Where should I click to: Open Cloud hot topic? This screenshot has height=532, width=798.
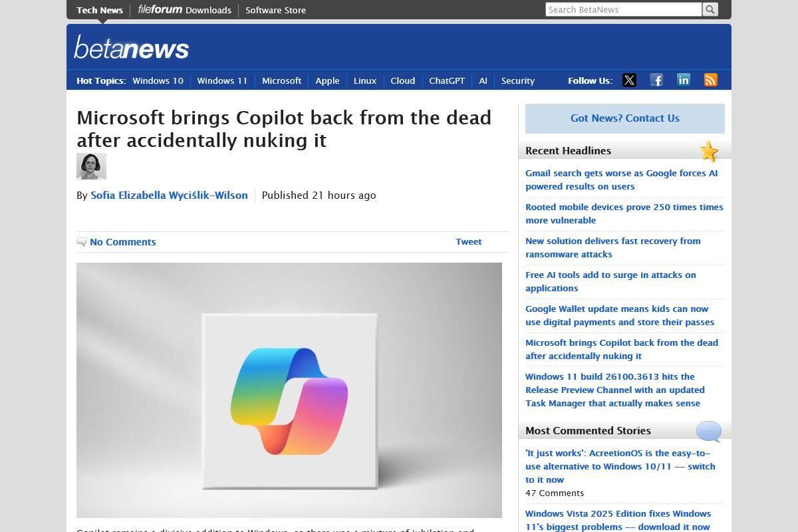[x=402, y=80]
